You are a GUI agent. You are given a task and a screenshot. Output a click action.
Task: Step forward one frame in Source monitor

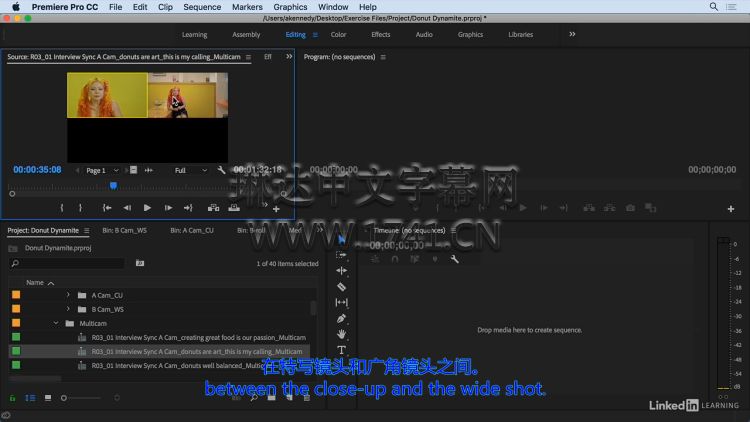pyautogui.click(x=168, y=208)
